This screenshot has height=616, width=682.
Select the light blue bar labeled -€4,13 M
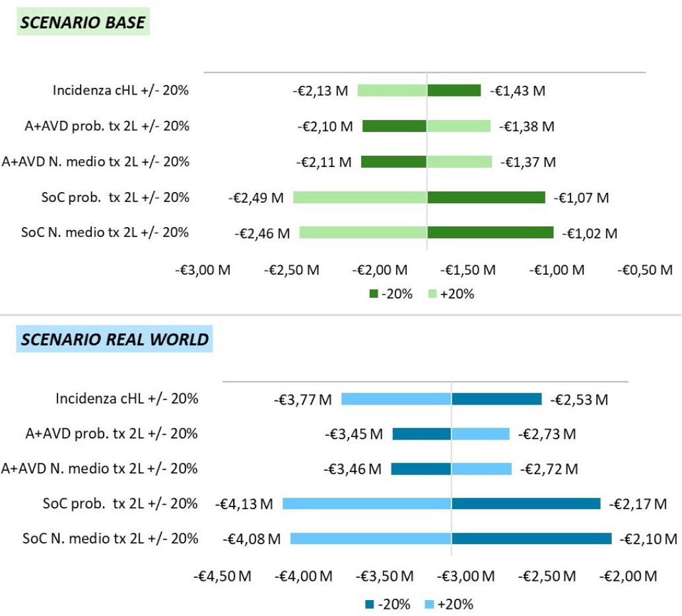(367, 504)
